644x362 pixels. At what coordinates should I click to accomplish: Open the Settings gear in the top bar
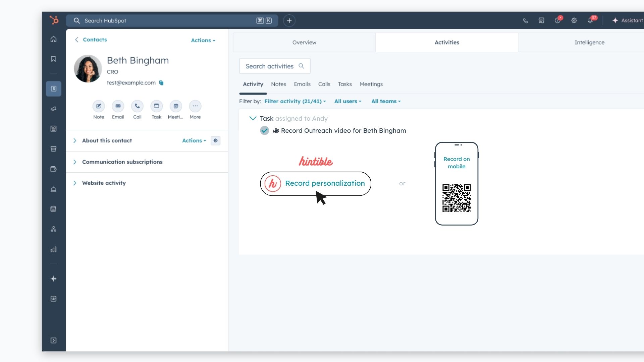click(x=574, y=20)
